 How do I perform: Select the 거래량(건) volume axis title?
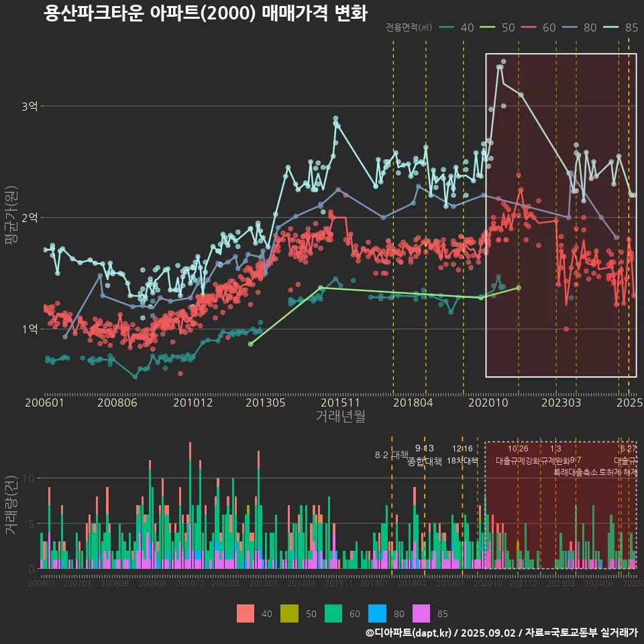tap(11, 504)
